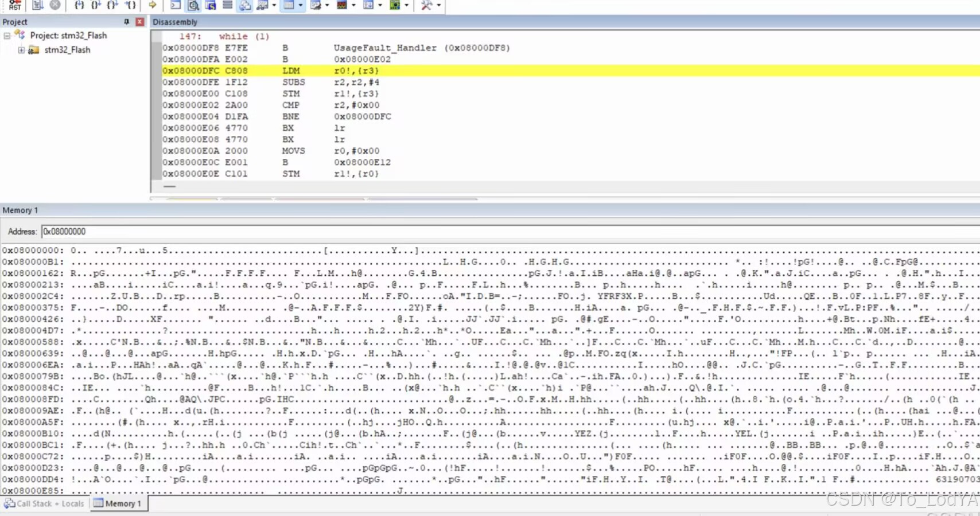Select the B 0x08000E12 line
Viewport: 980px width, 516px height.
[570, 162]
